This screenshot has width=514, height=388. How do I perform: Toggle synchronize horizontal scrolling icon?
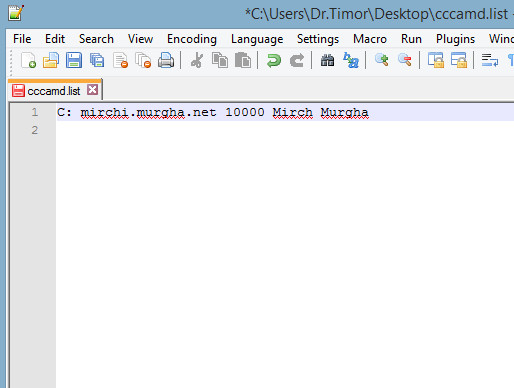click(x=459, y=61)
